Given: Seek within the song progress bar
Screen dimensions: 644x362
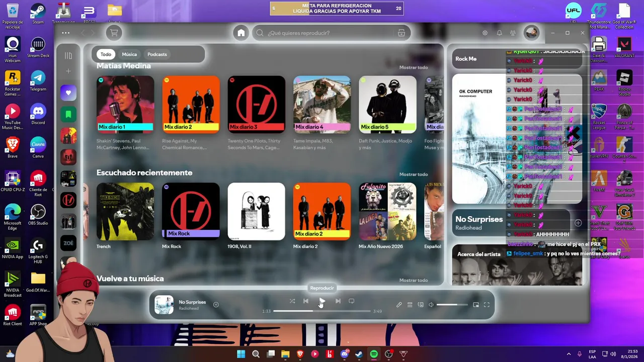Looking at the screenshot, I should 322,311.
